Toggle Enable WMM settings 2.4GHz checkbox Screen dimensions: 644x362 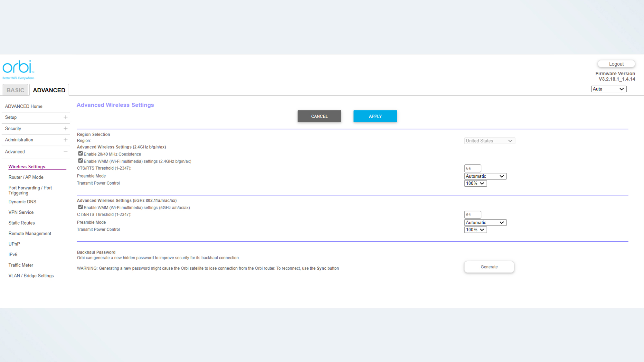point(80,161)
